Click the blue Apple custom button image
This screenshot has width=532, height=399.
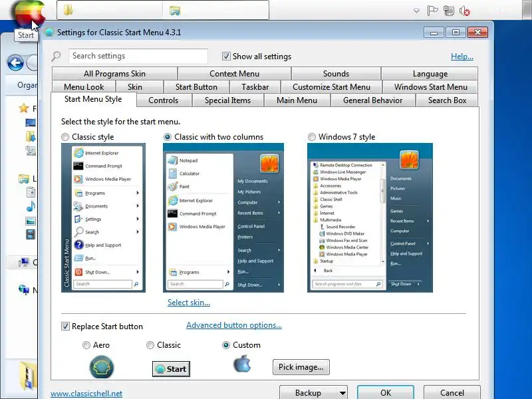pos(242,364)
